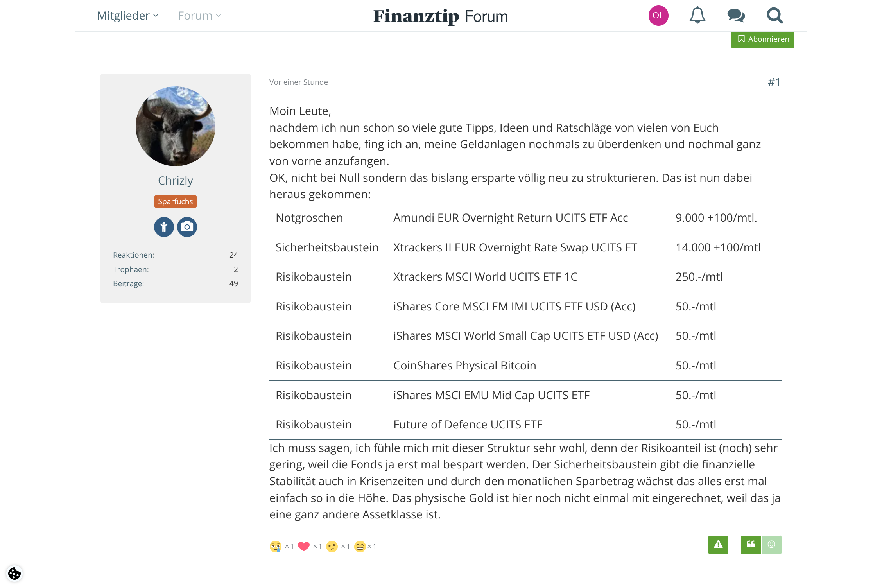React to post with smiley button
Image resolution: width=882 pixels, height=588 pixels.
click(x=771, y=545)
